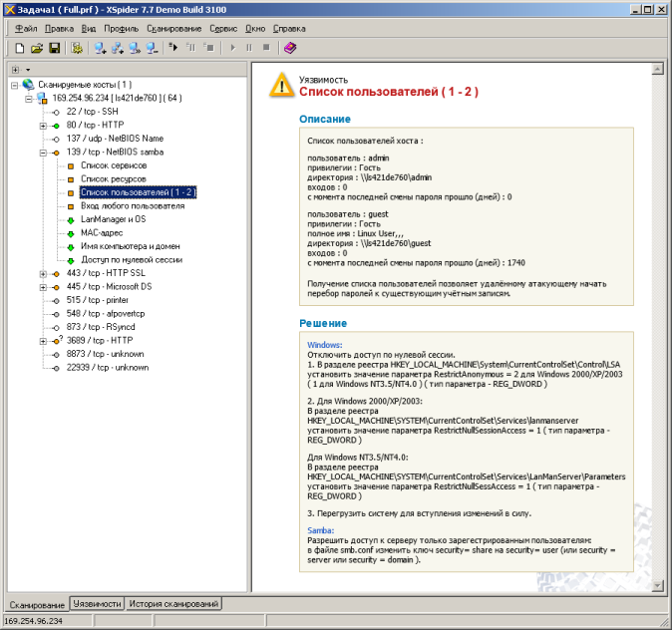Click the Remove host icon
Image resolution: width=672 pixels, height=630 pixels.
[152, 48]
